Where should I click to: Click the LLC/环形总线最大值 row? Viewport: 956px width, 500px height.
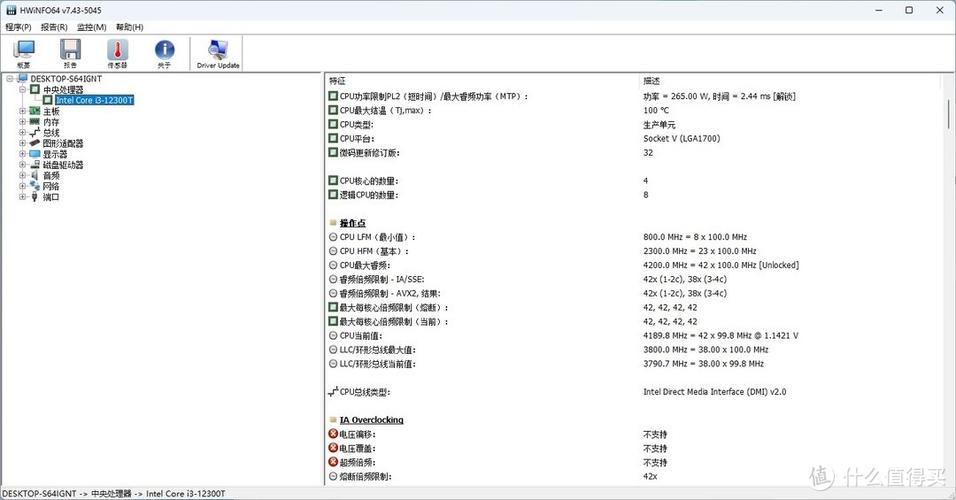[x=635, y=349]
